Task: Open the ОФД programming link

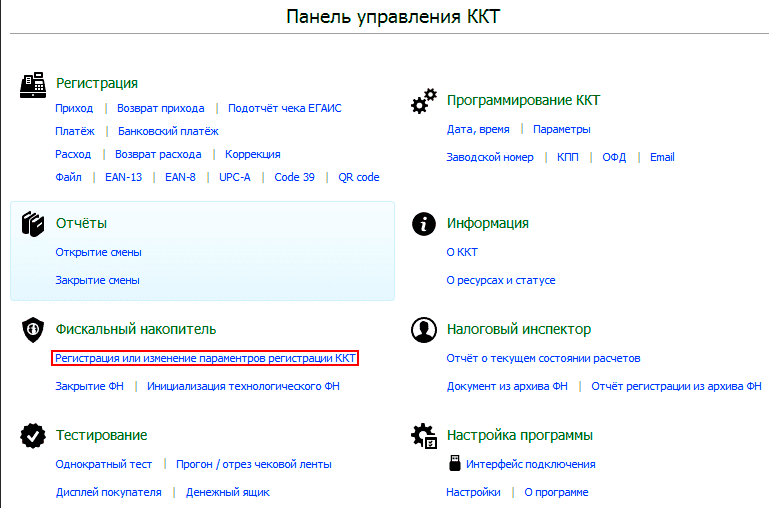Action: (614, 157)
